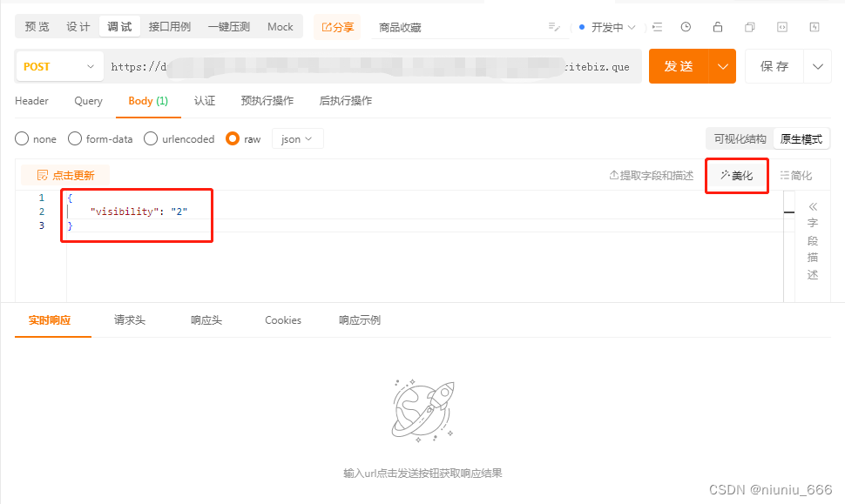Select the form-data radio option
The image size is (845, 504).
point(75,139)
